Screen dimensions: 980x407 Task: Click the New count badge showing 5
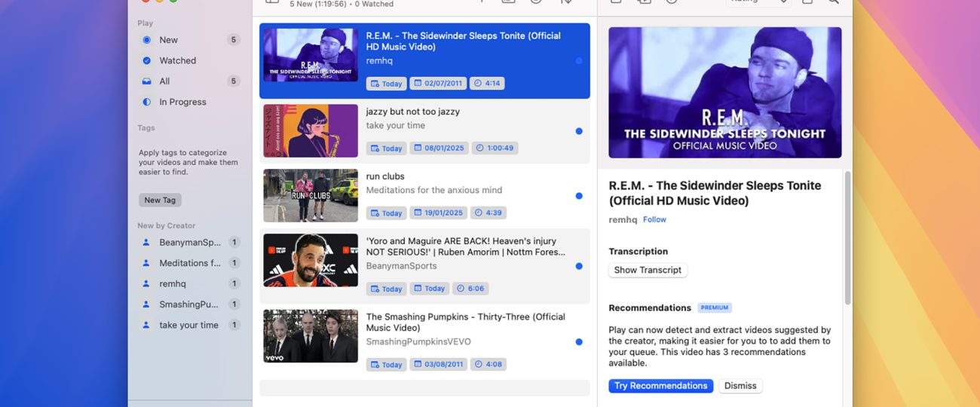click(x=234, y=40)
